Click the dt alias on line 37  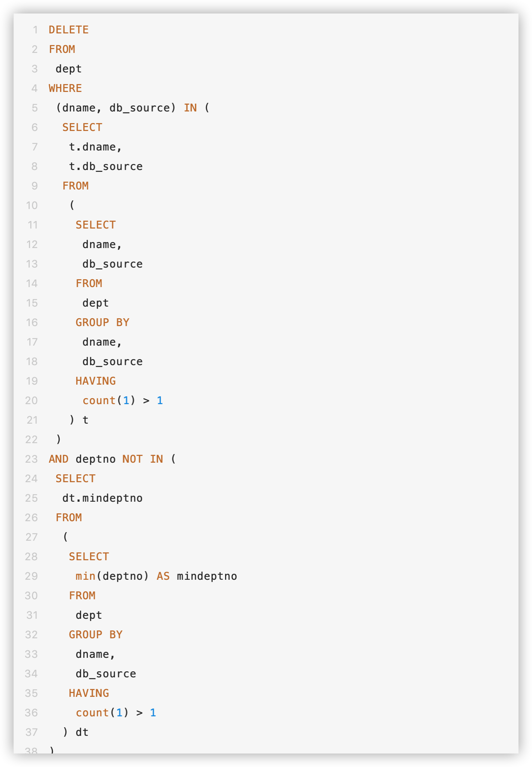coord(82,732)
